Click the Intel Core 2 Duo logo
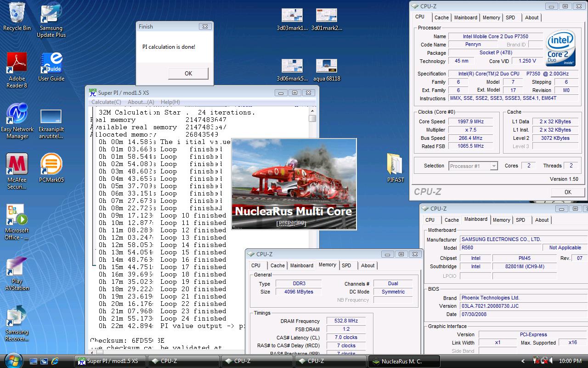The height and width of the screenshot is (368, 588). pyautogui.click(x=560, y=48)
